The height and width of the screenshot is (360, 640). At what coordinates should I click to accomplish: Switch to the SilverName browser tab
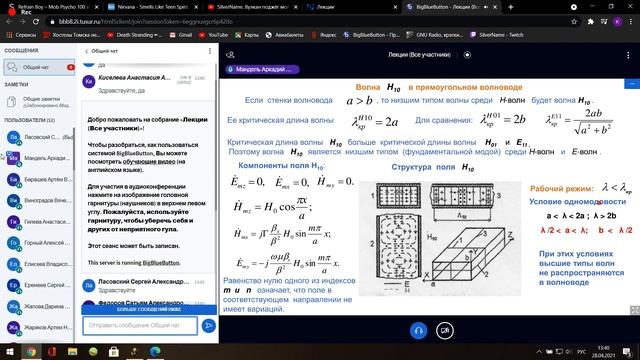252,7
